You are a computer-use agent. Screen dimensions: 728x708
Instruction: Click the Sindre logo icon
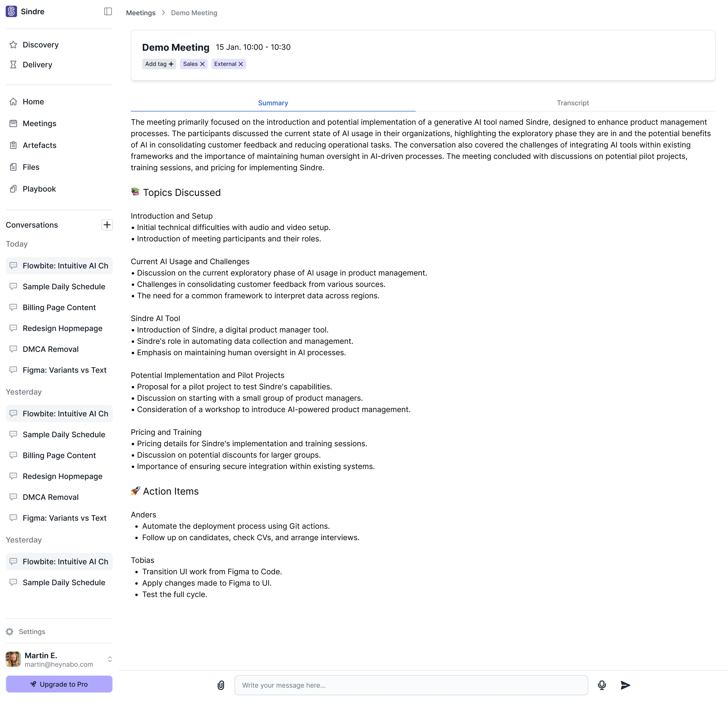click(11, 12)
